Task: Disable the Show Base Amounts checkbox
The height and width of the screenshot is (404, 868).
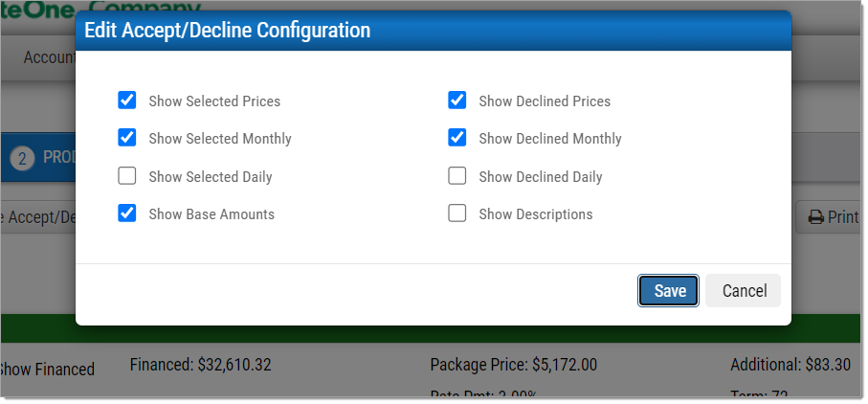Action: click(x=126, y=213)
